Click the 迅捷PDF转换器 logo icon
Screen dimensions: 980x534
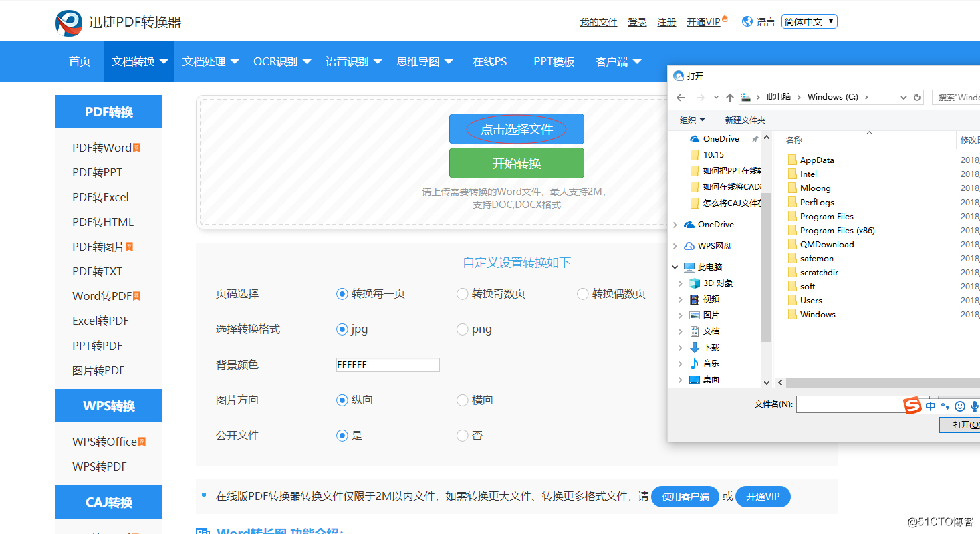[69, 23]
